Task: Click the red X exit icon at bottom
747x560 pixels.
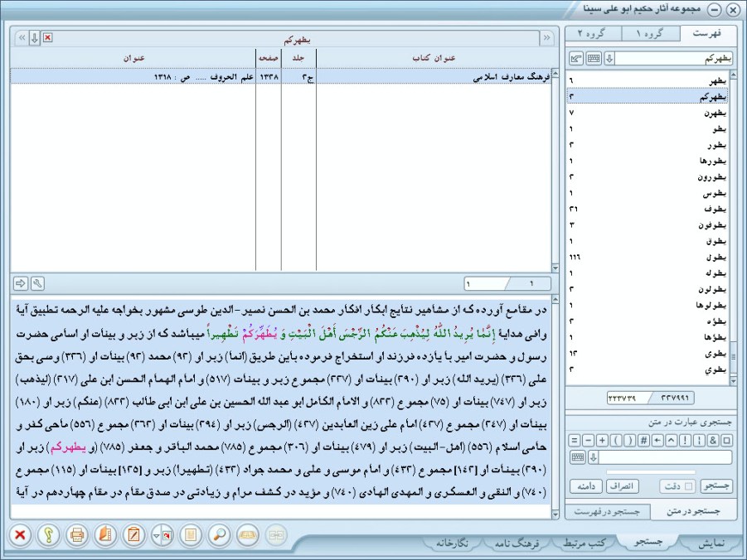Action: [x=21, y=535]
